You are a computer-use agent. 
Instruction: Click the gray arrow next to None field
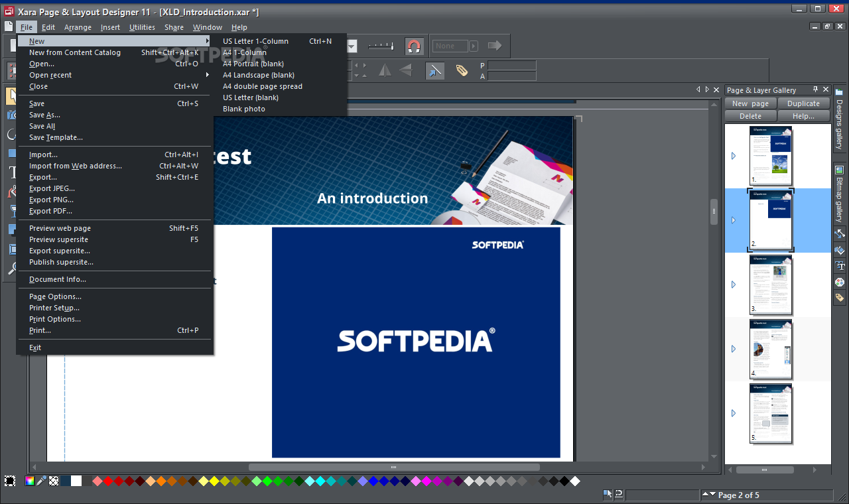click(495, 46)
